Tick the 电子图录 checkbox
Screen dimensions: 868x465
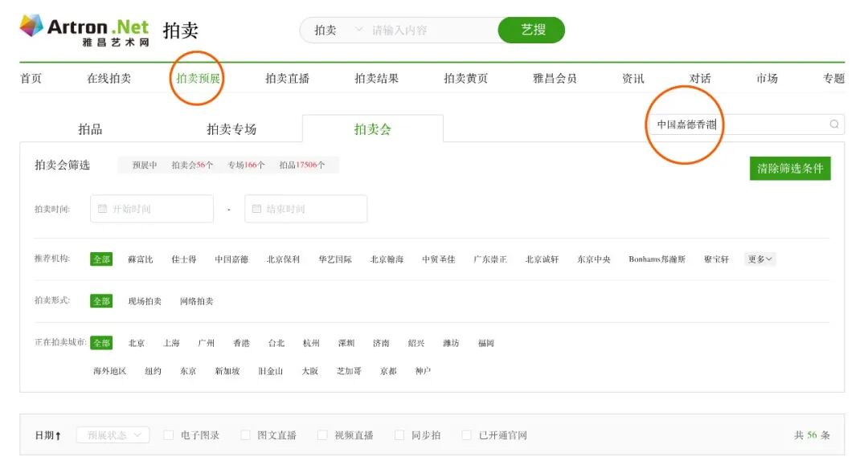[x=169, y=435]
